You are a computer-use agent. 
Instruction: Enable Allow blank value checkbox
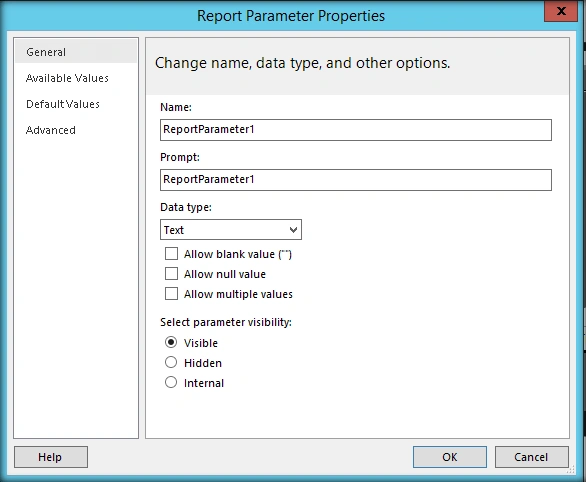pos(172,254)
